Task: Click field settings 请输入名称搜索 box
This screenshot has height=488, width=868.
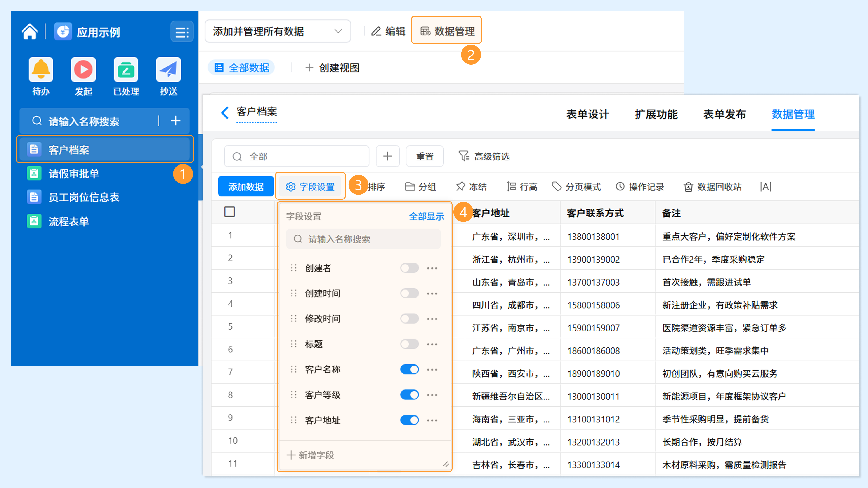Action: tap(363, 239)
